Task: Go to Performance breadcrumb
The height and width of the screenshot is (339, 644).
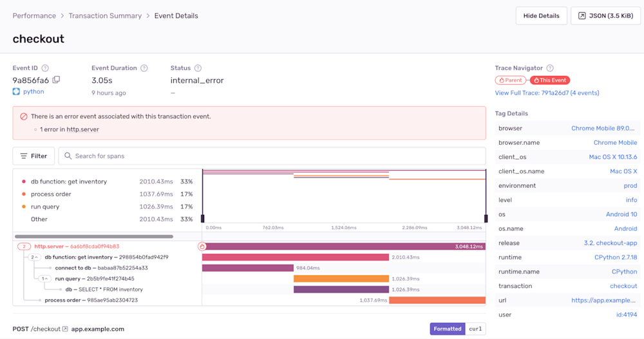Action: (x=34, y=15)
